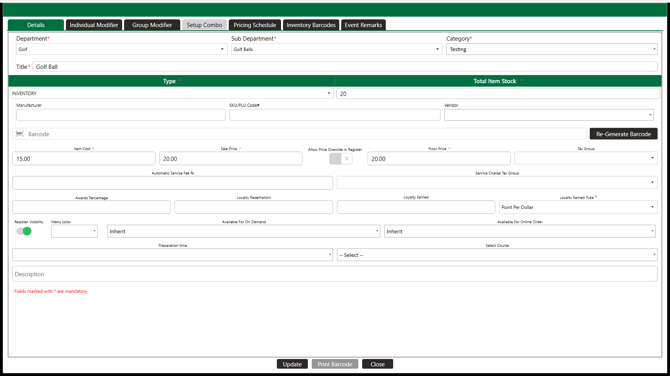Click the Title field containing Golf Ball
The height and width of the screenshot is (376, 670).
[345, 66]
